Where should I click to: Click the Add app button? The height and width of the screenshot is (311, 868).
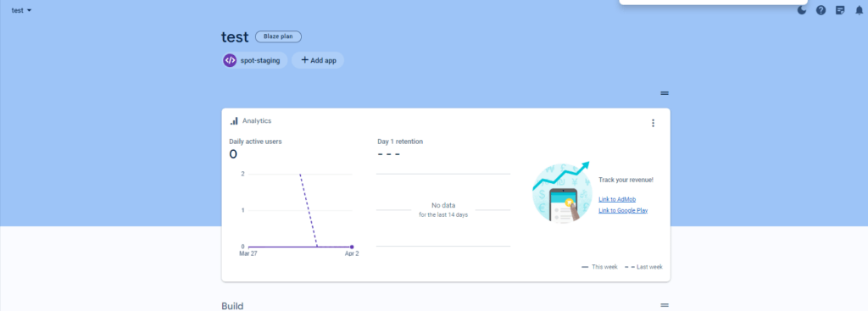tap(319, 60)
